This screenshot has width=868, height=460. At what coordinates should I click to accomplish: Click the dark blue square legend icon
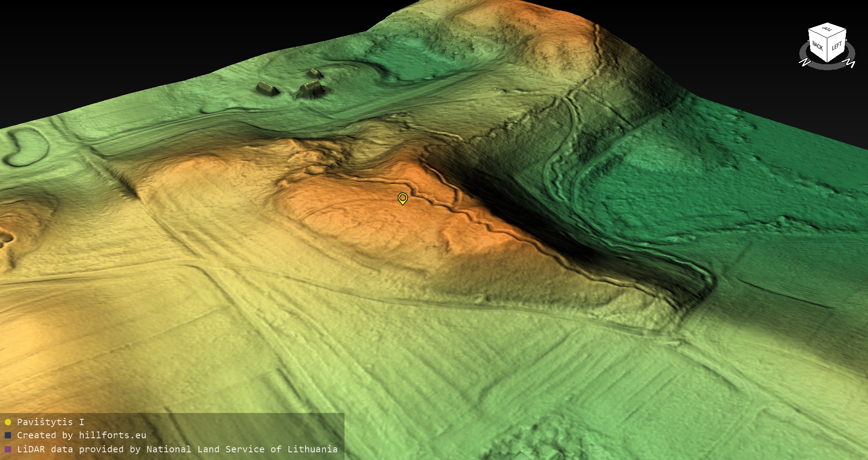point(8,436)
